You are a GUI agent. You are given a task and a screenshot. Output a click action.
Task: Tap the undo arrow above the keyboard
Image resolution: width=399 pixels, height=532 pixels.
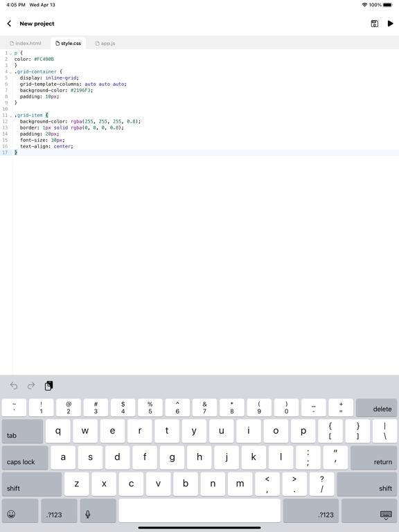[14, 385]
